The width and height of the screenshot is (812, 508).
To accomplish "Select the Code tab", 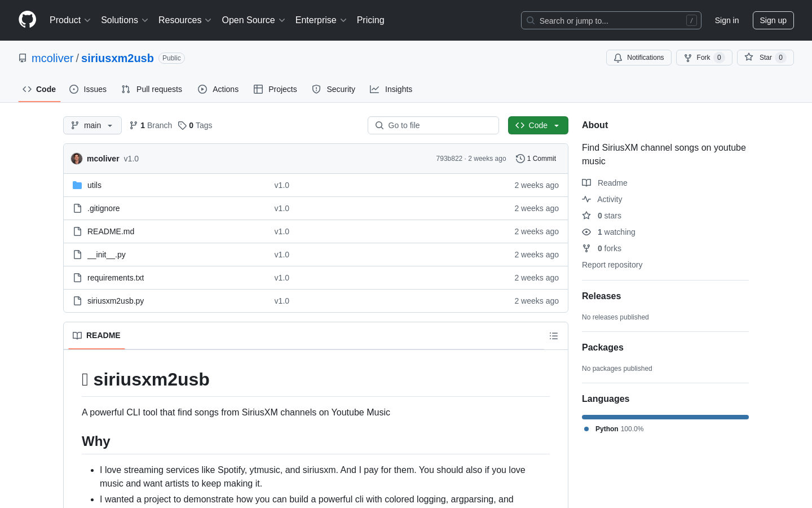I will [39, 89].
